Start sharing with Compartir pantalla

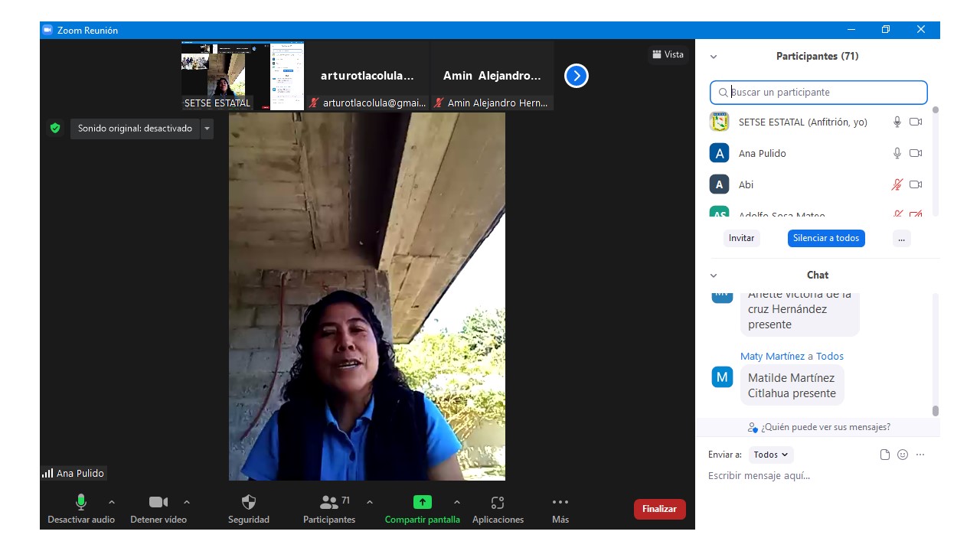pos(423,509)
